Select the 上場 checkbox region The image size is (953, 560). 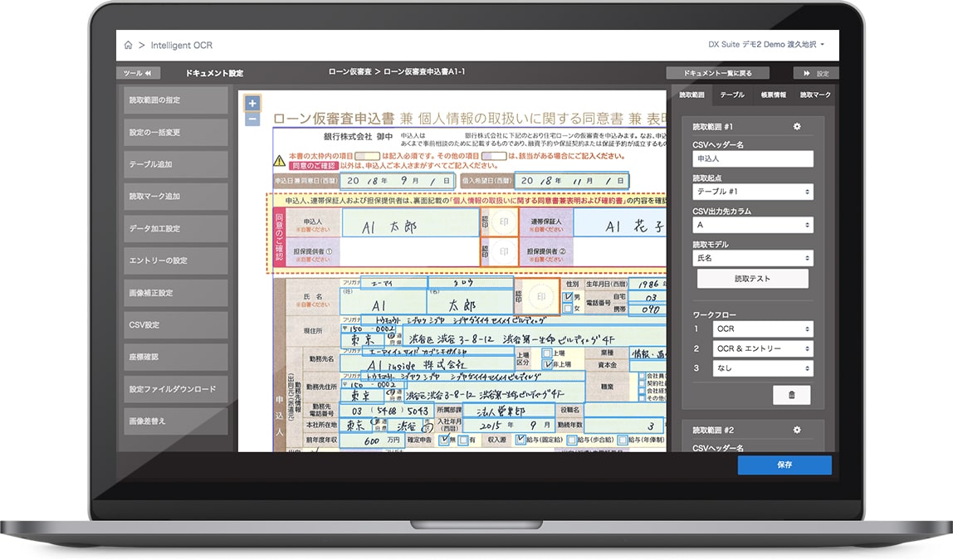(x=547, y=353)
